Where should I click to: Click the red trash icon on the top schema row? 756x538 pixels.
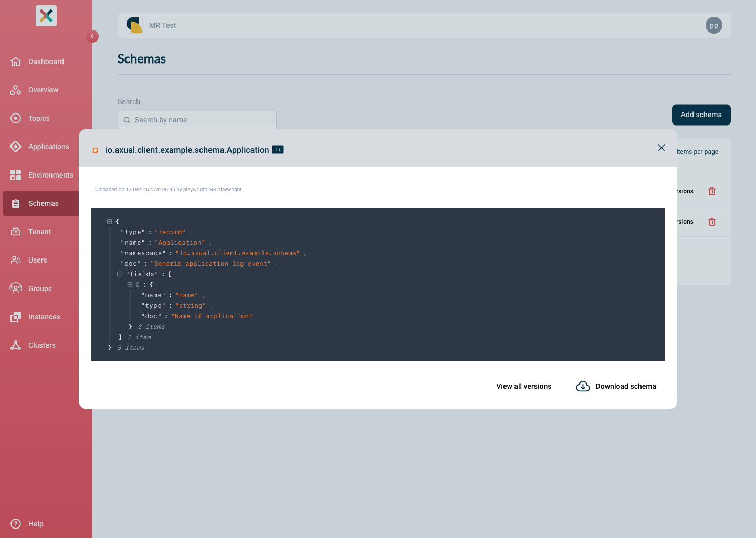[712, 191]
